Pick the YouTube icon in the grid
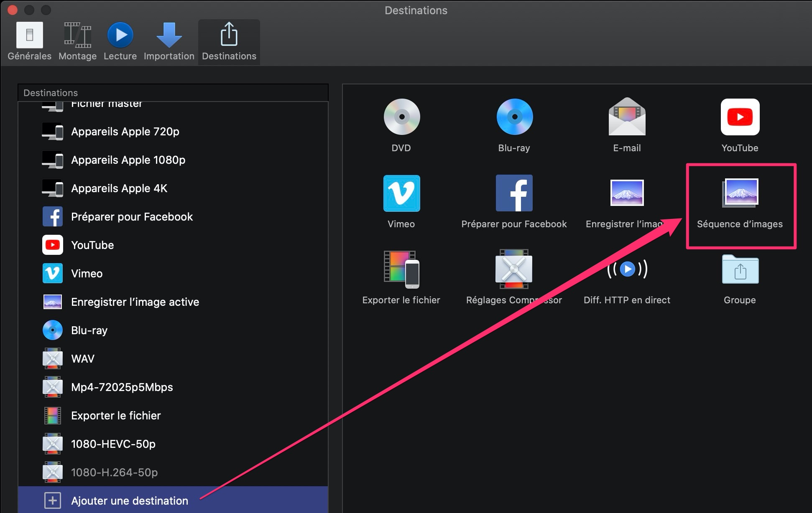This screenshot has width=812, height=513. coord(740,117)
